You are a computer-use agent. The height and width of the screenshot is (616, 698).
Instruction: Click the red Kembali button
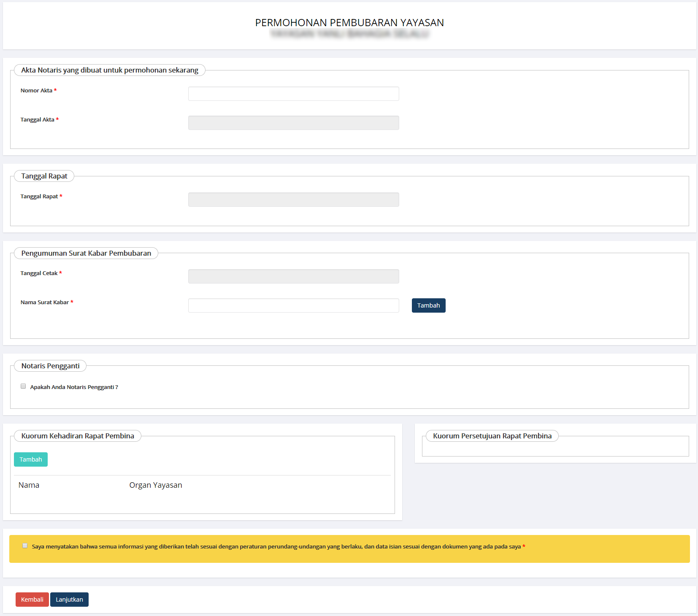coord(32,600)
